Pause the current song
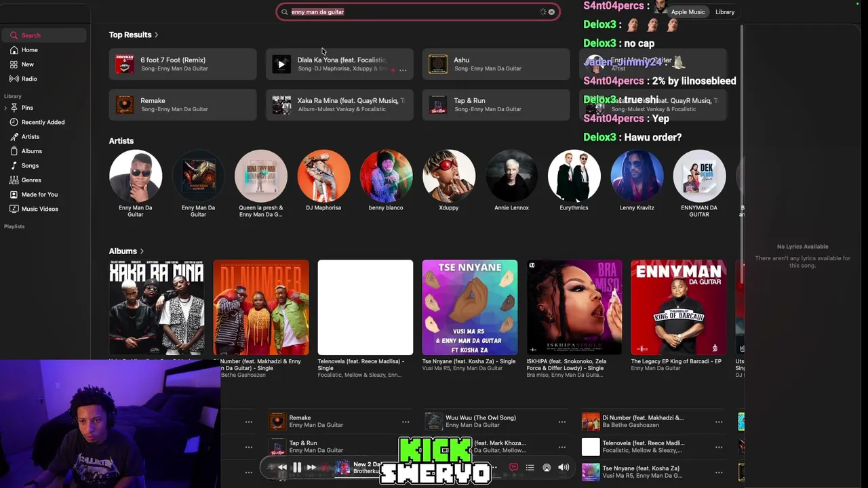 [x=297, y=467]
